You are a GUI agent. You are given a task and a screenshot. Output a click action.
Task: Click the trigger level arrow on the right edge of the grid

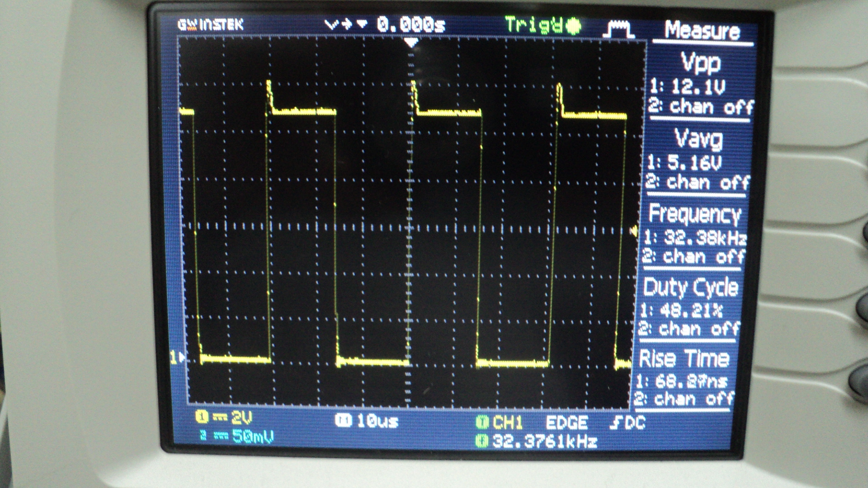(634, 231)
